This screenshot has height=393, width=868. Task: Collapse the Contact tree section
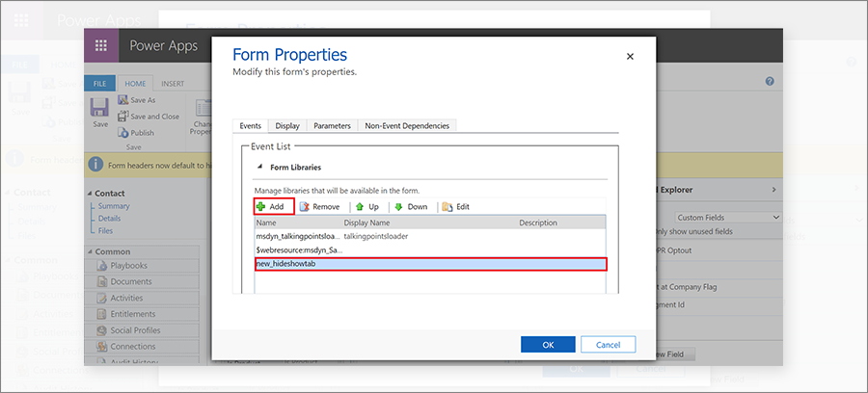(91, 194)
